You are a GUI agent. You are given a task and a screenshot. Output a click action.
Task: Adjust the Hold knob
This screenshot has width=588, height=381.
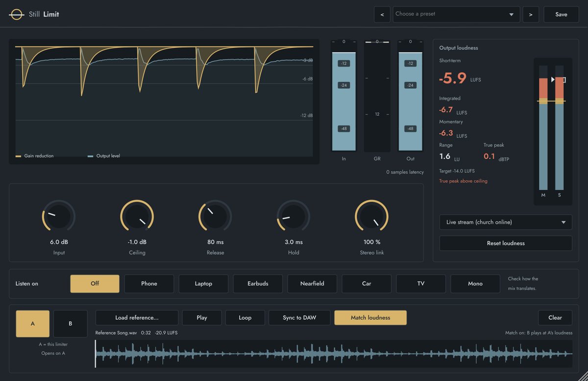point(294,216)
